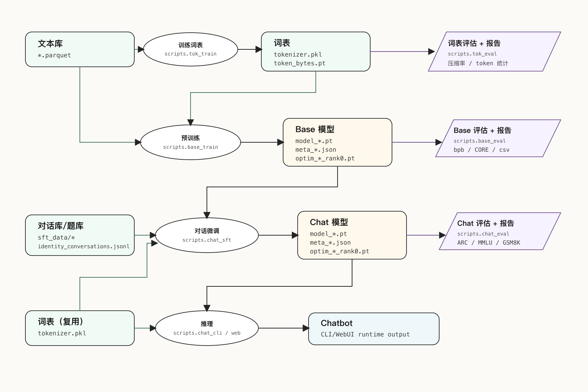The height and width of the screenshot is (392, 588).
Task: Click the sft_data/* text
Action: [56, 237]
